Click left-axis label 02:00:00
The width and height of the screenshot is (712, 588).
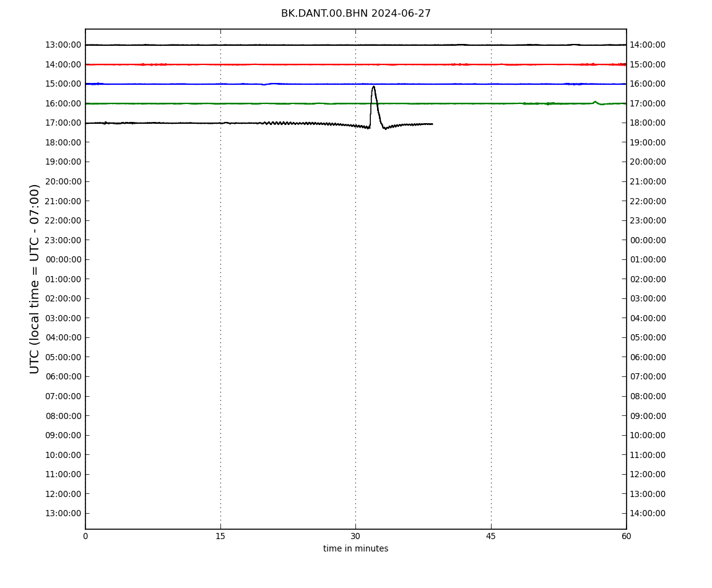(x=63, y=299)
